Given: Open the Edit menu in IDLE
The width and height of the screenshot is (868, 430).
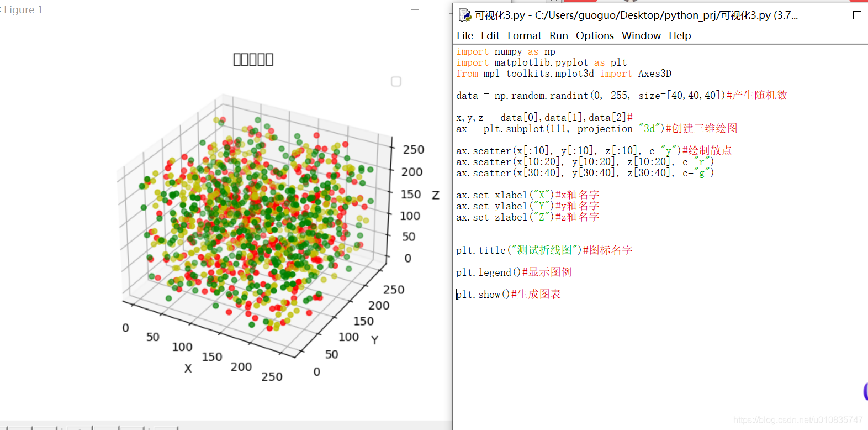Looking at the screenshot, I should click(x=490, y=35).
